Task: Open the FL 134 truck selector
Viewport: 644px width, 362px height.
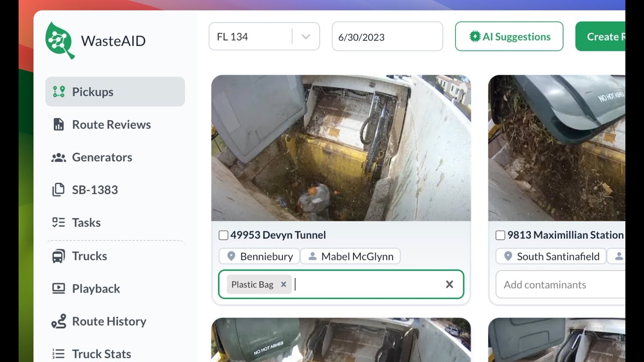Action: pyautogui.click(x=264, y=37)
